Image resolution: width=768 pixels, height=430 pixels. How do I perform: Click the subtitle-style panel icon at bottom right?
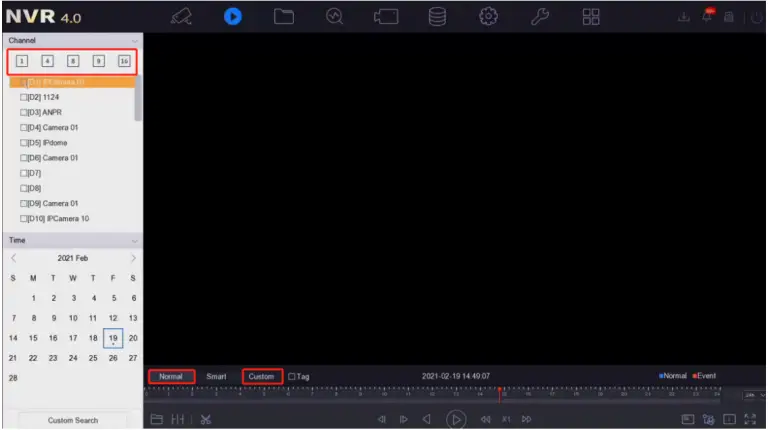tap(688, 419)
